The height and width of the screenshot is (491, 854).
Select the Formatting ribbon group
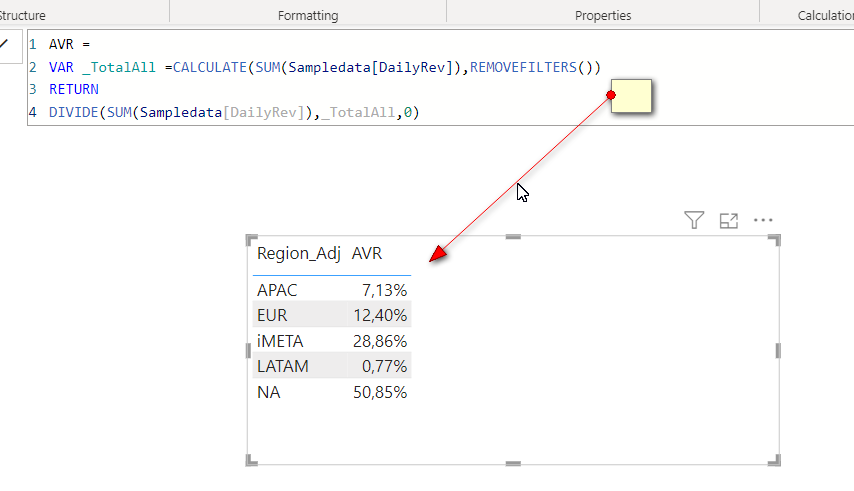[x=308, y=15]
